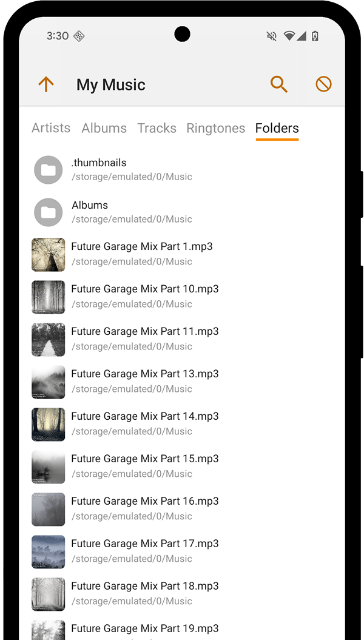Tap the orange up arrow icon

tap(46, 84)
